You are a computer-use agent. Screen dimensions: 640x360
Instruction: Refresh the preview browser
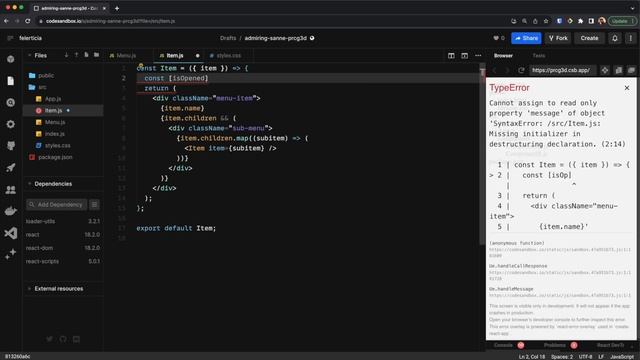coord(521,70)
